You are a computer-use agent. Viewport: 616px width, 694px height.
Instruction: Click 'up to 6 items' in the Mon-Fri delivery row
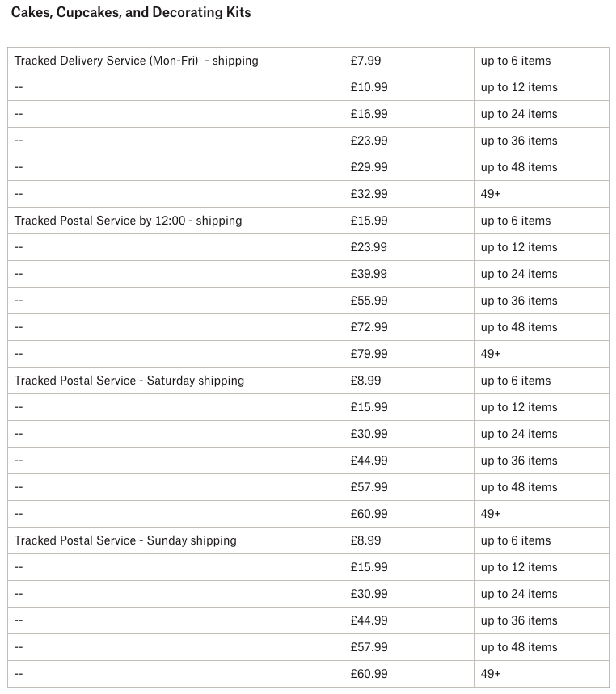pyautogui.click(x=515, y=61)
